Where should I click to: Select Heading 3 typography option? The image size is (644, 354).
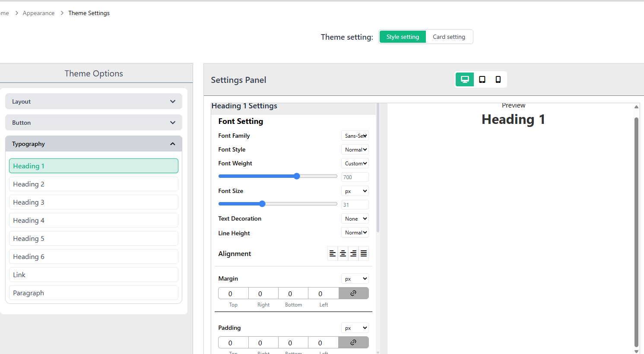(x=94, y=202)
